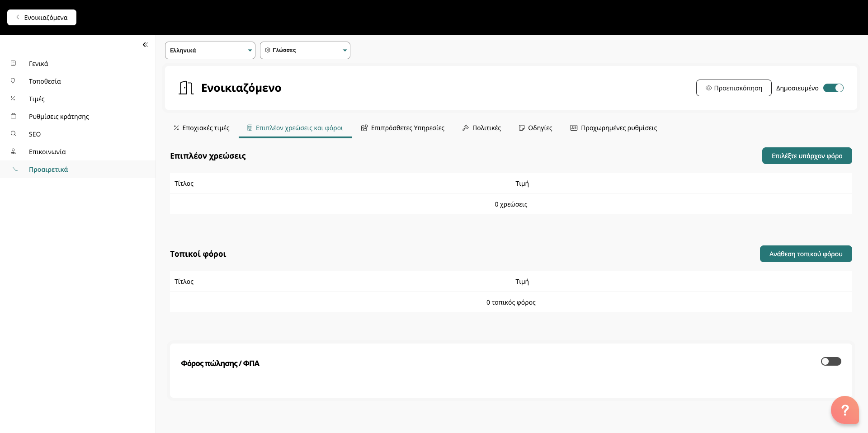Go to the Πολιτικές tab
The height and width of the screenshot is (433, 868).
(481, 128)
